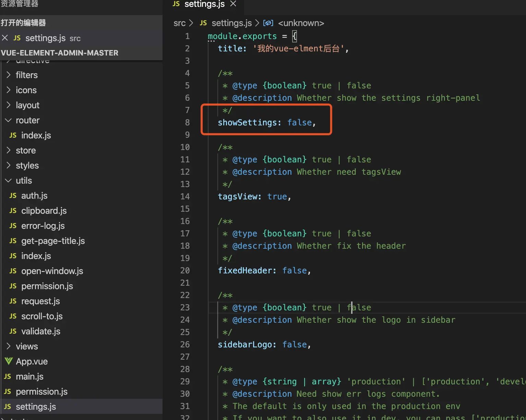Click the JS icon in open editors list

coord(17,38)
